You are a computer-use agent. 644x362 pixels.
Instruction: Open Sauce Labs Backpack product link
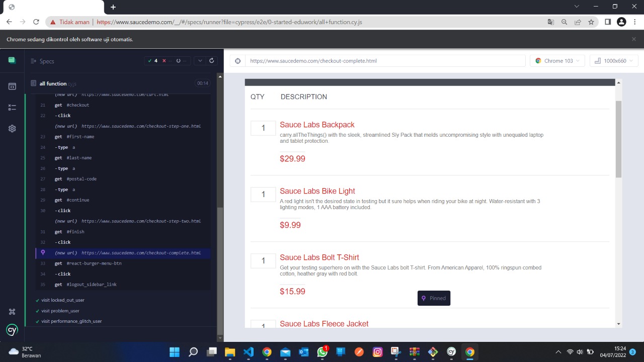(317, 125)
